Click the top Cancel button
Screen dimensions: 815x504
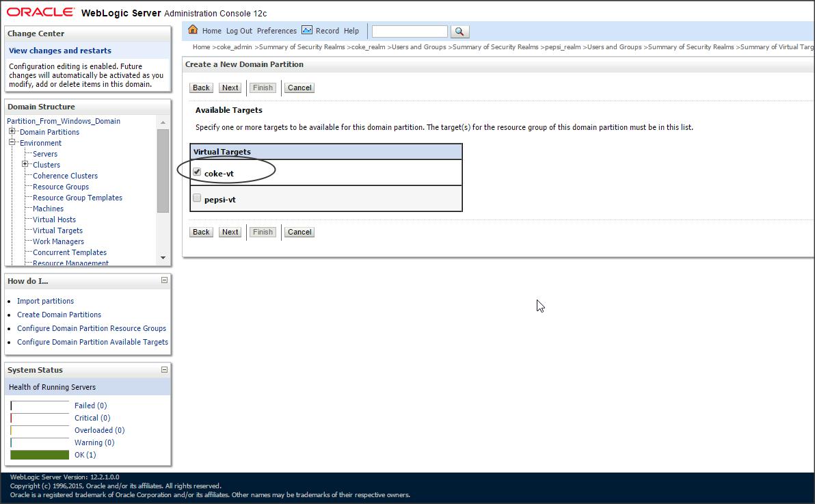coord(300,88)
